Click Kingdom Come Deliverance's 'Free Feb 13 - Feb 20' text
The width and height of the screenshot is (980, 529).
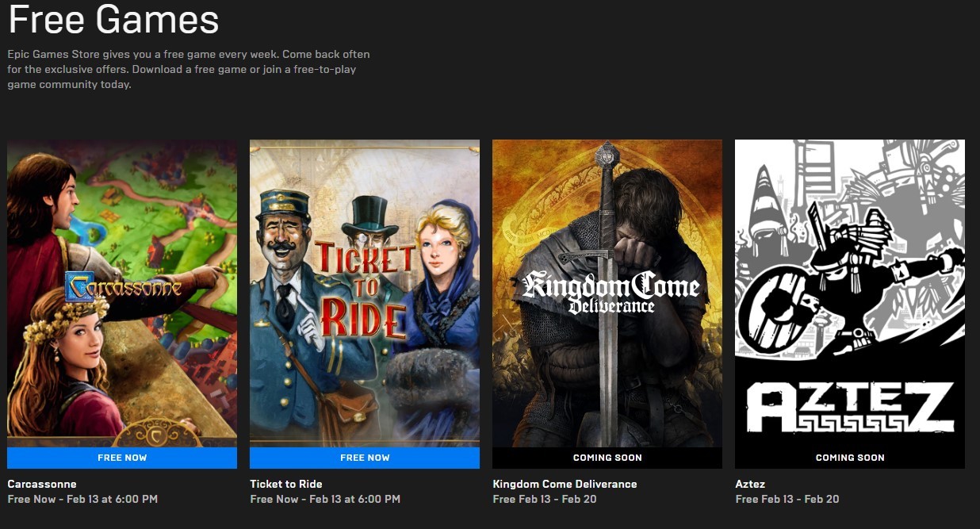pyautogui.click(x=545, y=499)
